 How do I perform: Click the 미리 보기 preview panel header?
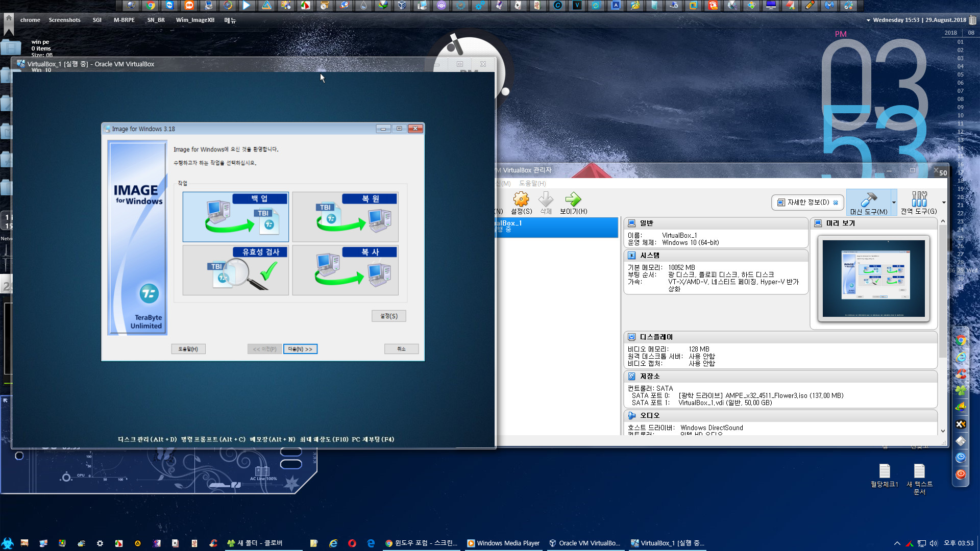pos(874,223)
